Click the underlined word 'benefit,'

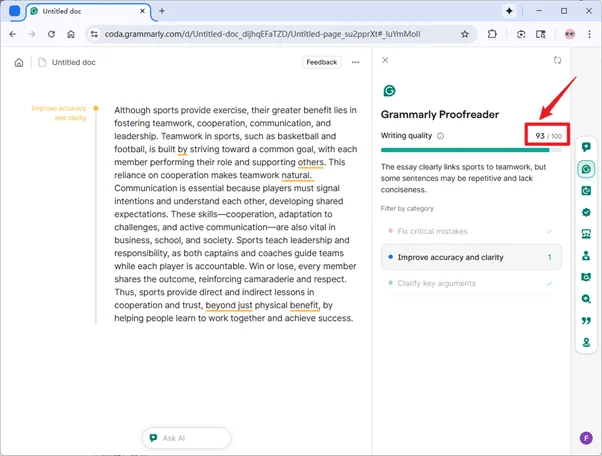tap(304, 306)
